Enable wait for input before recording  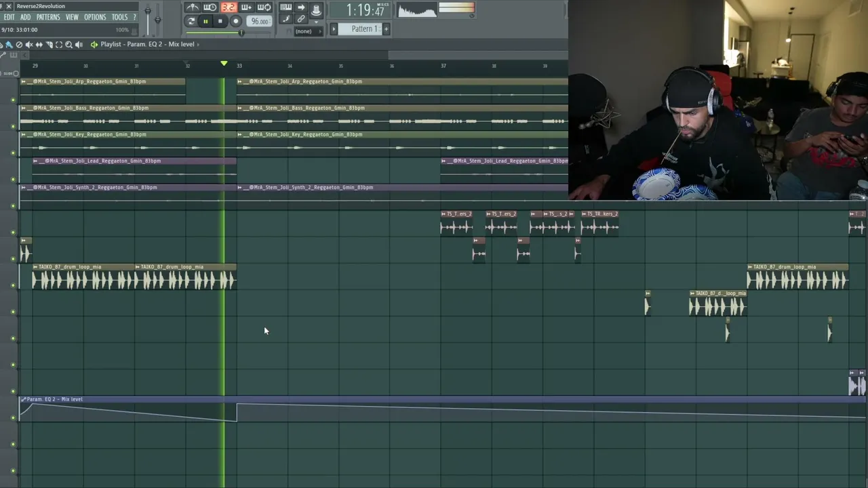pos(210,7)
